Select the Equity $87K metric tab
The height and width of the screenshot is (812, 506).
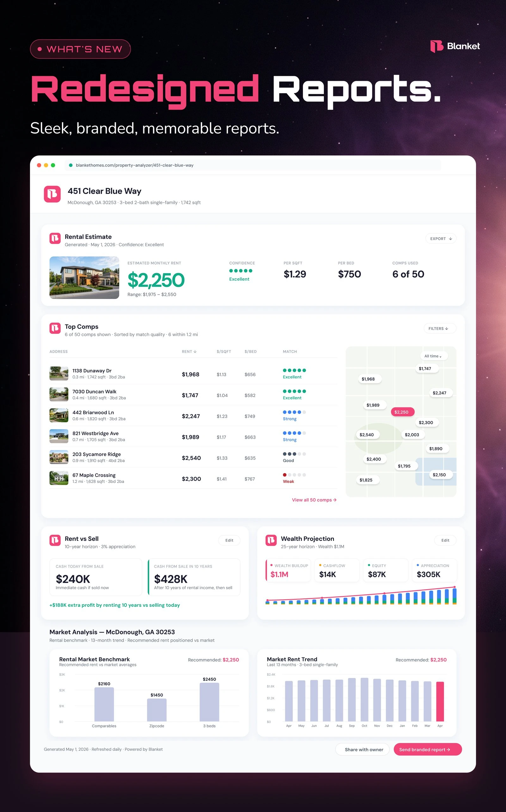[x=386, y=571]
